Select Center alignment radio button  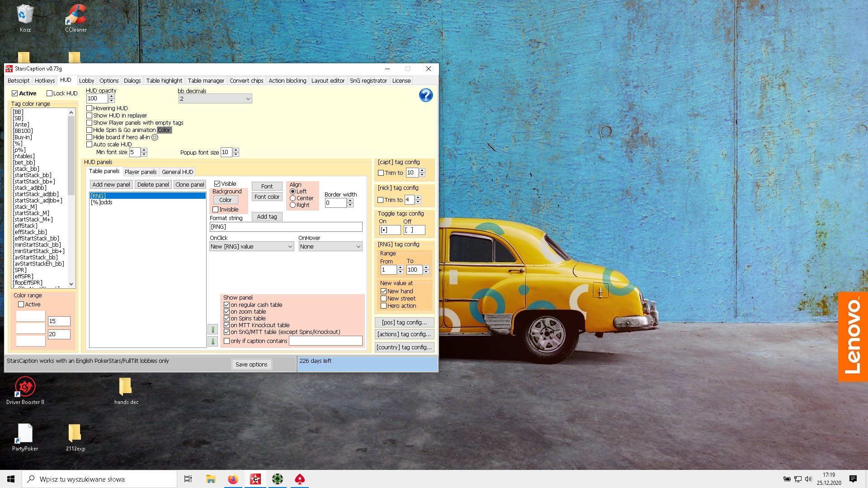tap(292, 198)
